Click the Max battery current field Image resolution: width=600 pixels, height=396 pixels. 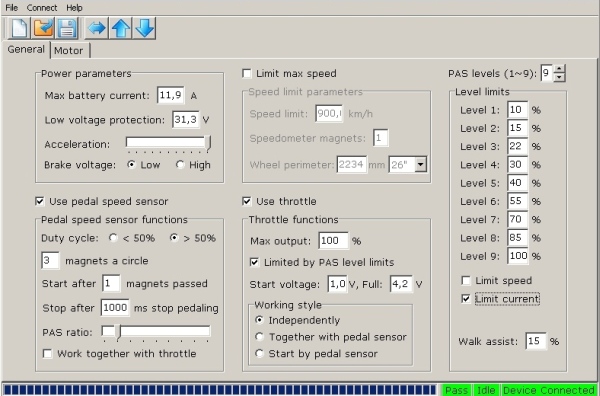point(171,95)
